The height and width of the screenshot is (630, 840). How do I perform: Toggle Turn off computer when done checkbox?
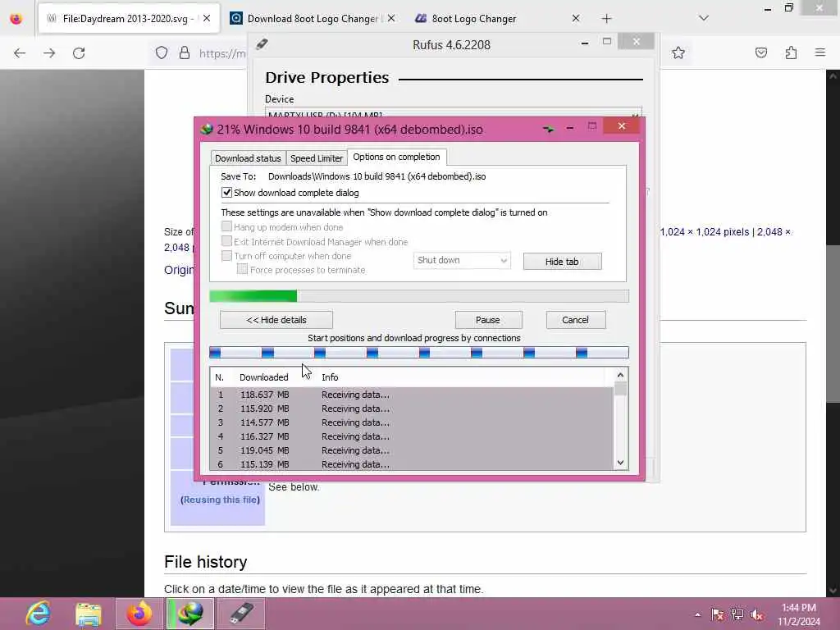coord(226,256)
